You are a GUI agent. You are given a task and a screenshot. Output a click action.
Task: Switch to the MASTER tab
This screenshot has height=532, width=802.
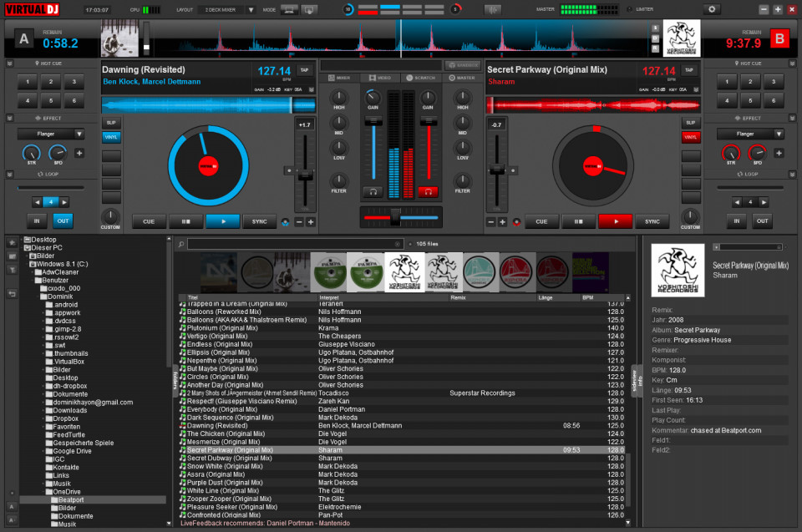[462, 78]
